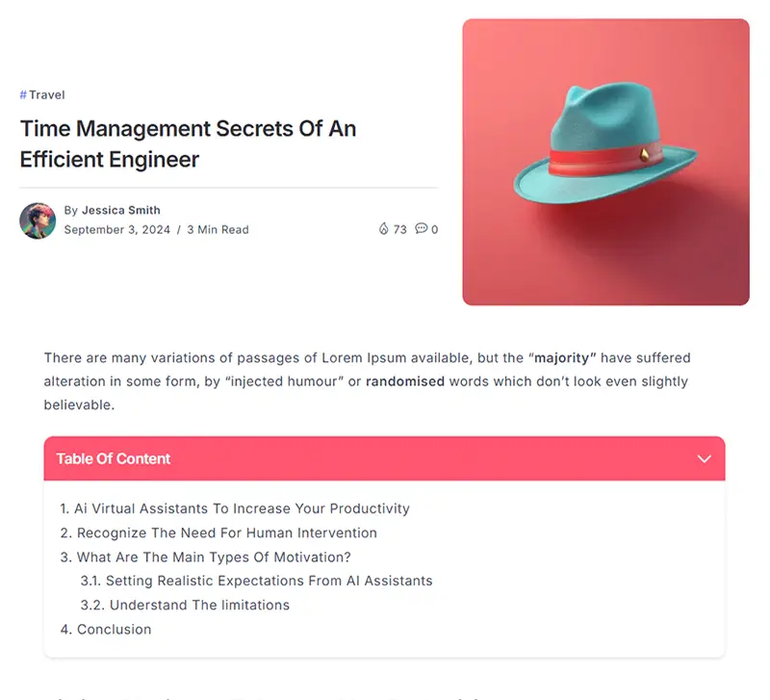Jump to Recognize The Need For Human Intervention
770x700 pixels.
tap(218, 533)
